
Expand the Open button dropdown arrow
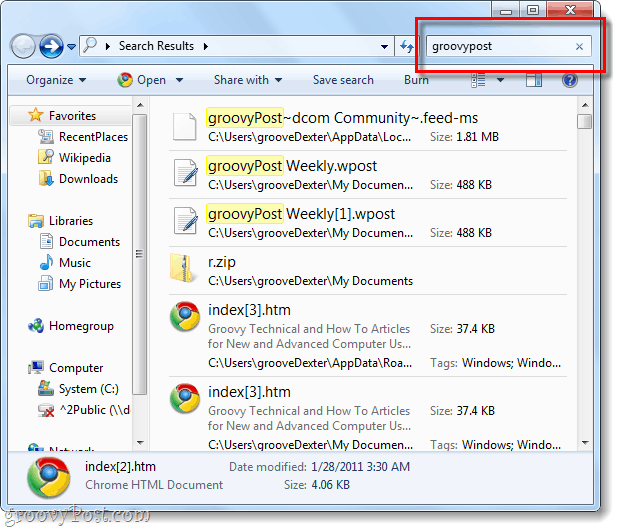179,80
